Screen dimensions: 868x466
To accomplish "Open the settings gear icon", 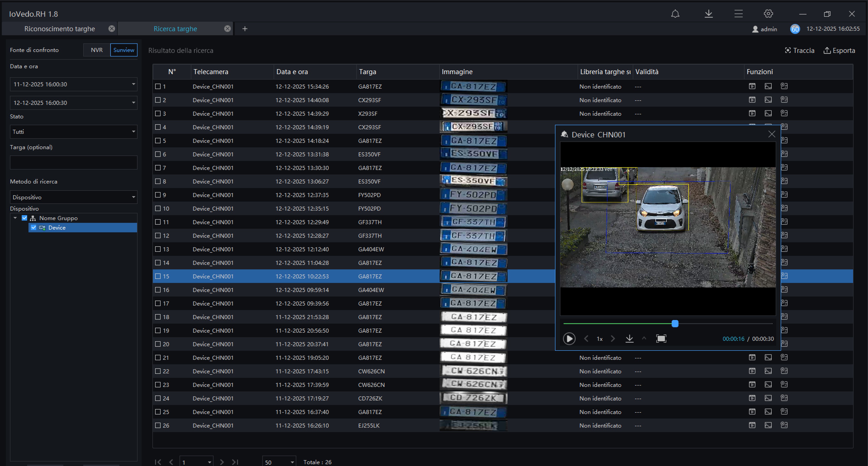I will (x=768, y=14).
